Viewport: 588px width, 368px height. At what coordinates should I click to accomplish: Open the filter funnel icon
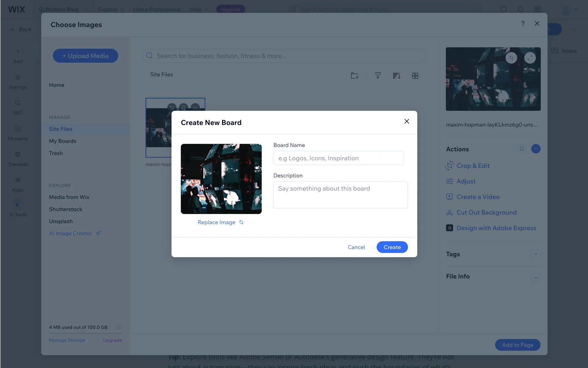[x=378, y=76]
